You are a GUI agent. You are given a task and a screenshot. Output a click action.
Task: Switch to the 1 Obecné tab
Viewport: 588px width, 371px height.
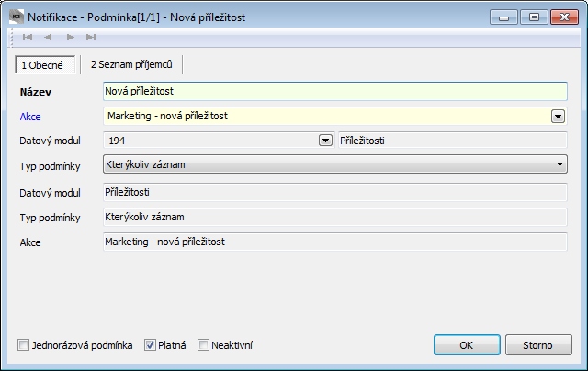coord(45,65)
